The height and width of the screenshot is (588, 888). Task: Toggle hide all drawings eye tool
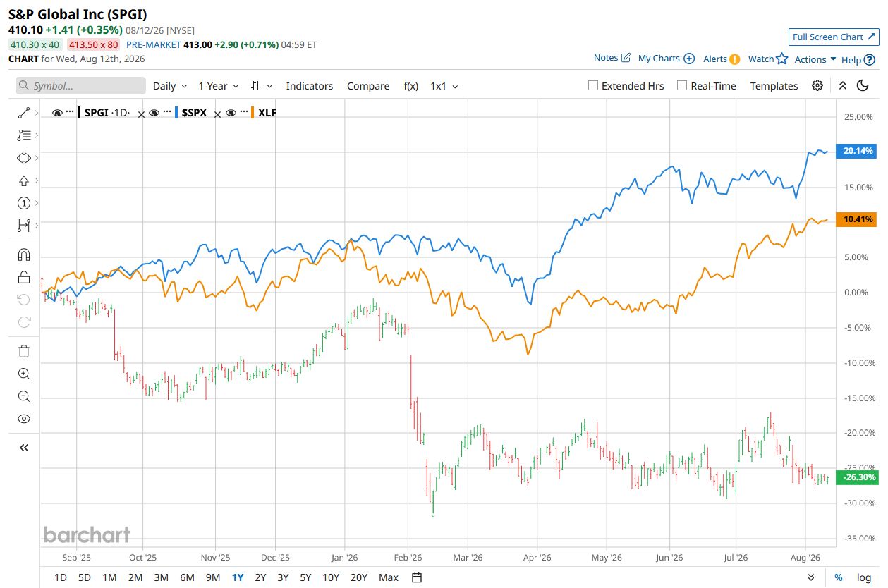pos(23,419)
